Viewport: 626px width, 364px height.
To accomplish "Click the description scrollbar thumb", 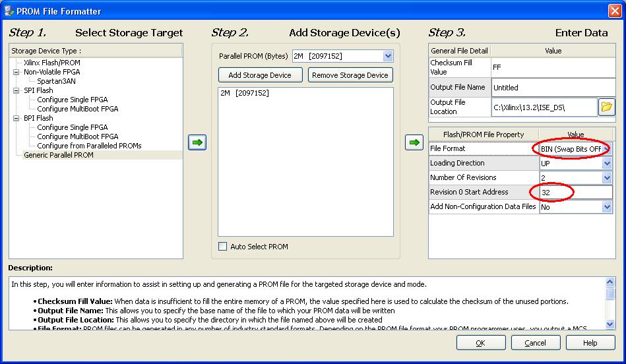I will coord(610,293).
